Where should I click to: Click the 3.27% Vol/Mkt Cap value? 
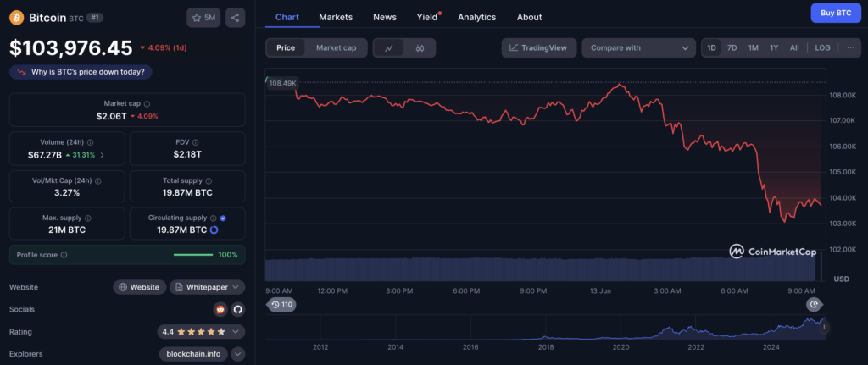tap(67, 192)
